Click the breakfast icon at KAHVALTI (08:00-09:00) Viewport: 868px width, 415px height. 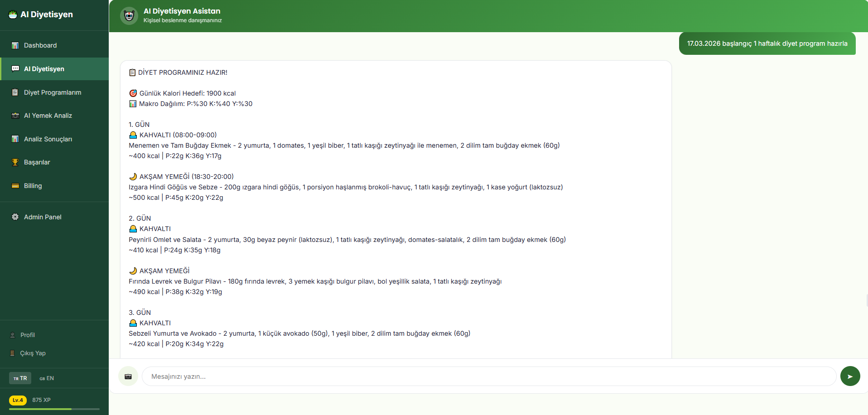tap(133, 135)
